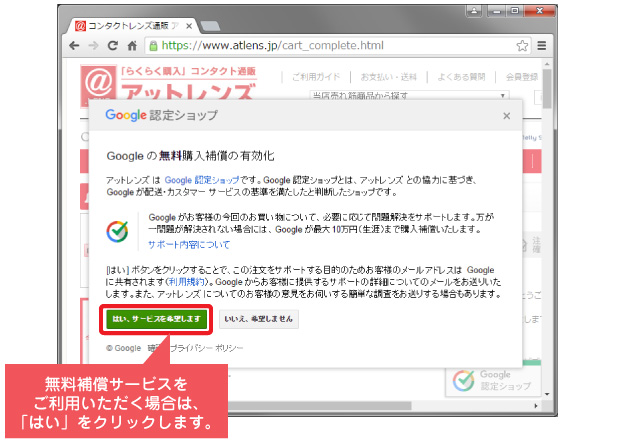
Task: Open サポート内容について link
Action: (x=189, y=245)
